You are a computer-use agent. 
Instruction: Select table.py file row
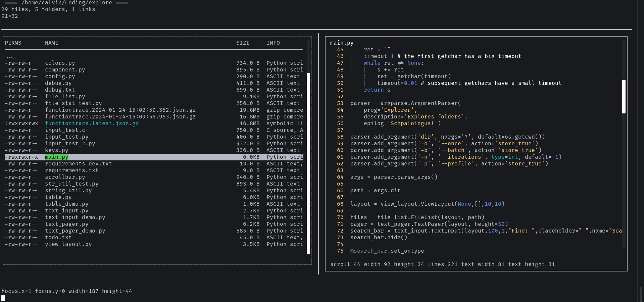point(154,197)
